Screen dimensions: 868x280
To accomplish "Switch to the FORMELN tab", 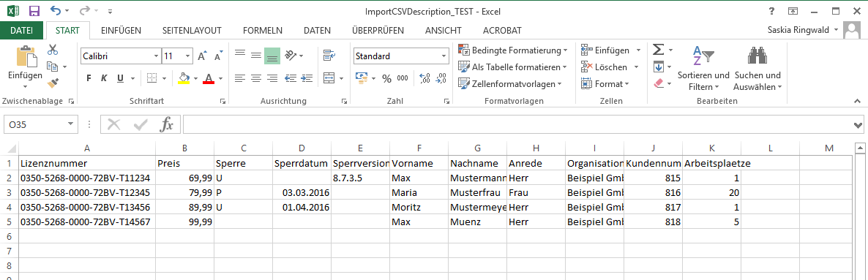I will coord(263,31).
